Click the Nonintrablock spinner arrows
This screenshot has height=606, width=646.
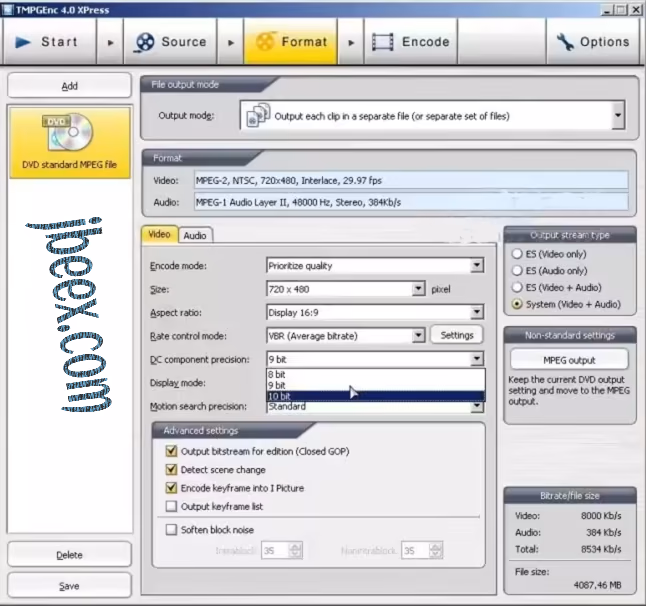[435, 550]
